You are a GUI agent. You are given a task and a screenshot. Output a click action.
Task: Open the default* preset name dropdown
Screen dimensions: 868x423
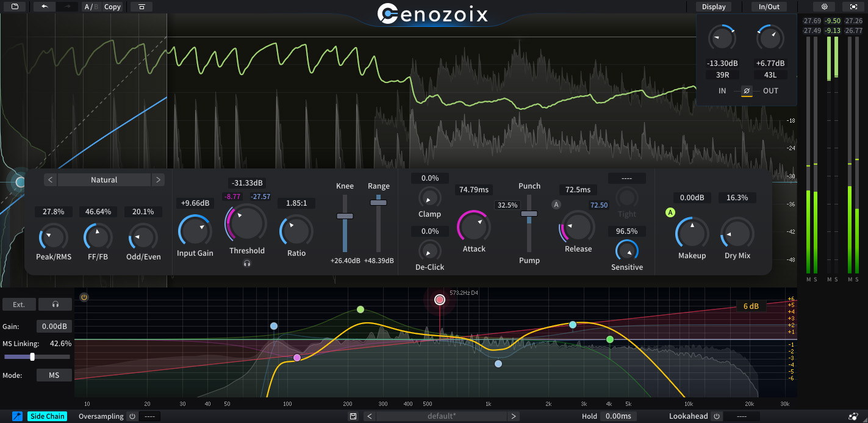[x=442, y=416]
